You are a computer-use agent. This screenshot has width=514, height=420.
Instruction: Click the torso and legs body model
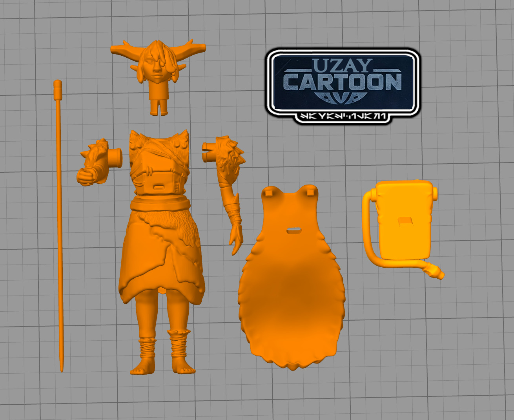(x=162, y=251)
